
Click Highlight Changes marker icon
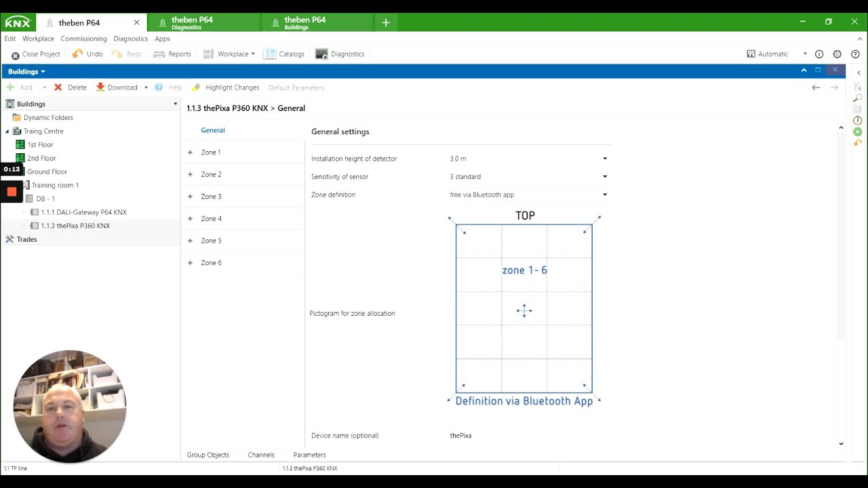[x=196, y=87]
